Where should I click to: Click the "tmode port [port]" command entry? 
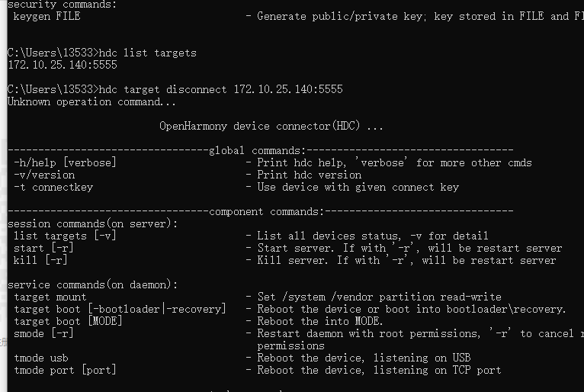65,370
